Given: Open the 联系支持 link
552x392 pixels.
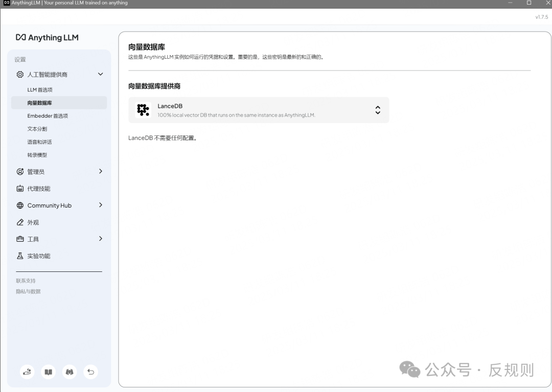Looking at the screenshot, I should pyautogui.click(x=26, y=281).
